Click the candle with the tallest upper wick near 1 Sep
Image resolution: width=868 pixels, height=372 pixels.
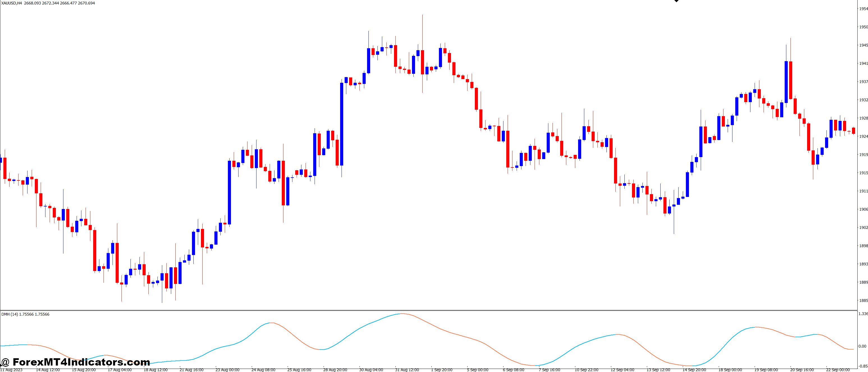(422, 62)
